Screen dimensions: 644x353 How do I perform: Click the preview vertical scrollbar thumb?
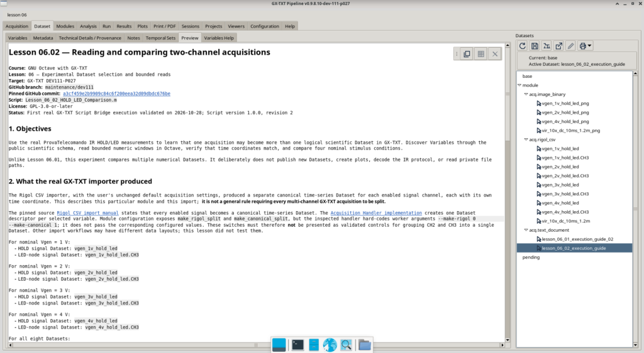click(508, 95)
